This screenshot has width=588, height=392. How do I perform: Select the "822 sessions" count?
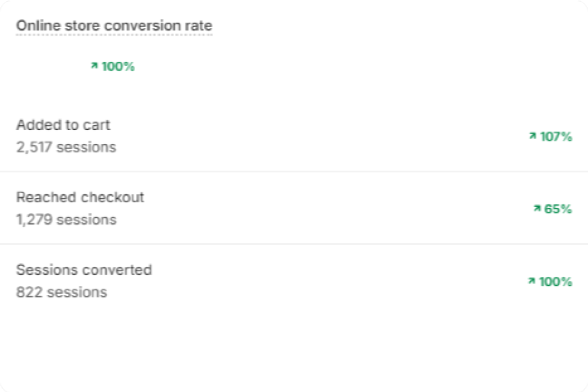[62, 292]
